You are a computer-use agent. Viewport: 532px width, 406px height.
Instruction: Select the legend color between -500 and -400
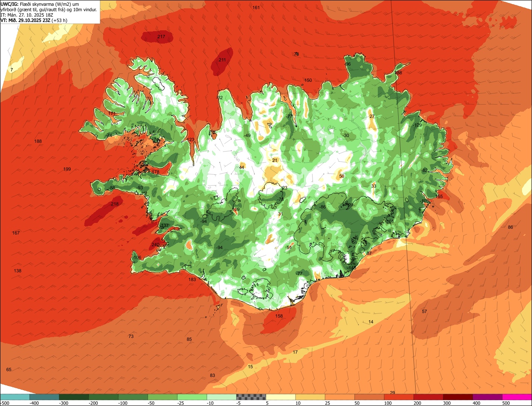pos(15,397)
